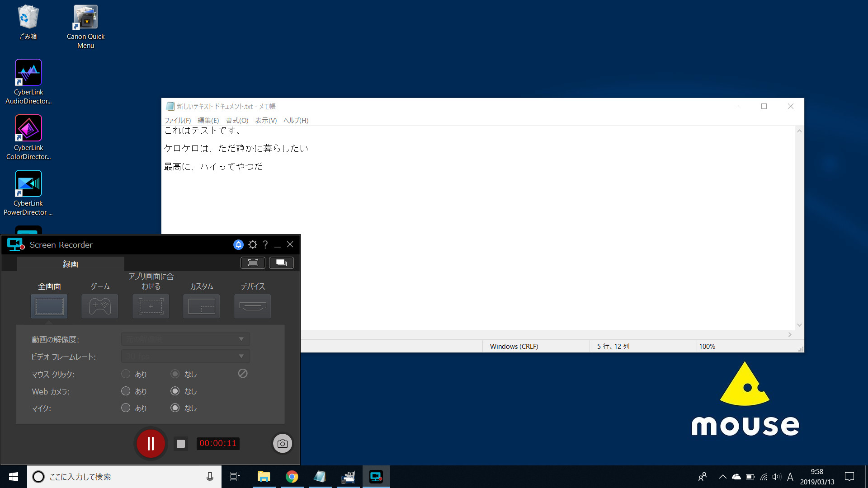Open CyberLink PowerDirector from desktop

point(28,185)
